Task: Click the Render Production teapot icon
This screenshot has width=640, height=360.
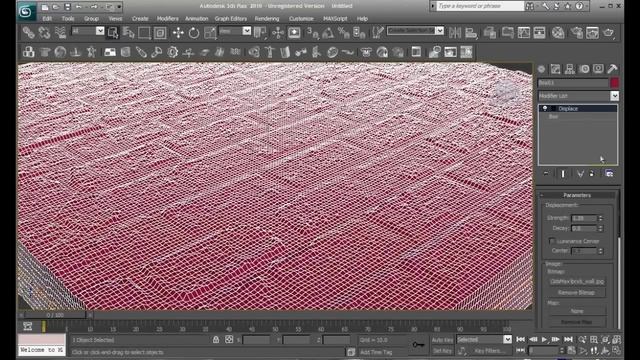Action: pyautogui.click(x=609, y=33)
